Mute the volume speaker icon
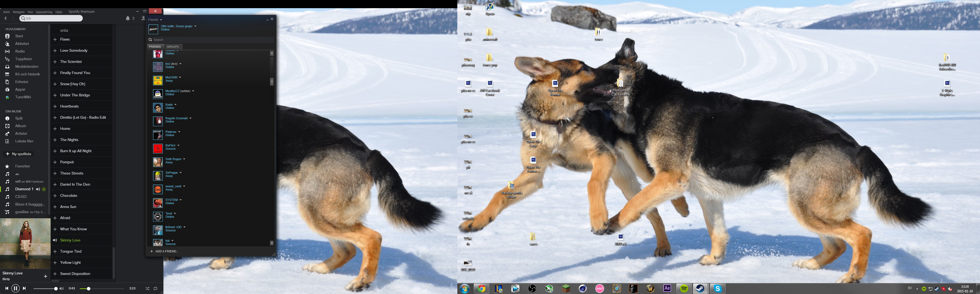 click(62, 289)
